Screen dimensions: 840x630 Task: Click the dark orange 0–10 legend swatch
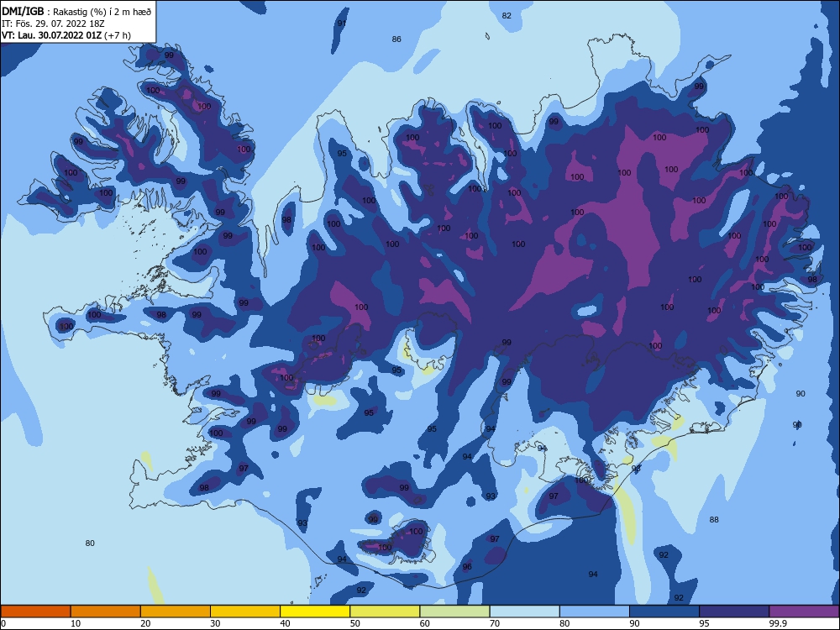tap(35, 612)
